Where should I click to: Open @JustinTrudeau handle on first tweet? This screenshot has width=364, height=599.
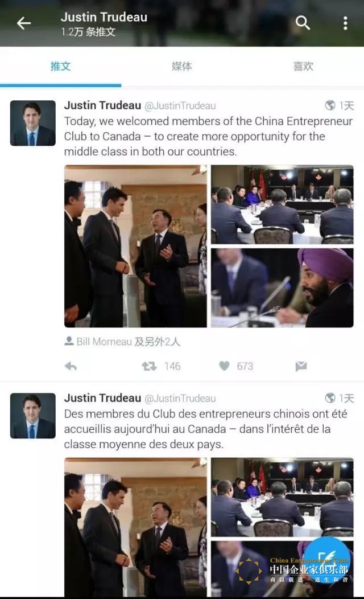(180, 106)
